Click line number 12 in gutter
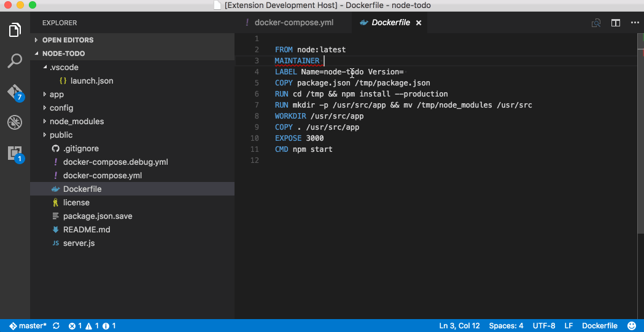The height and width of the screenshot is (332, 644). (255, 160)
